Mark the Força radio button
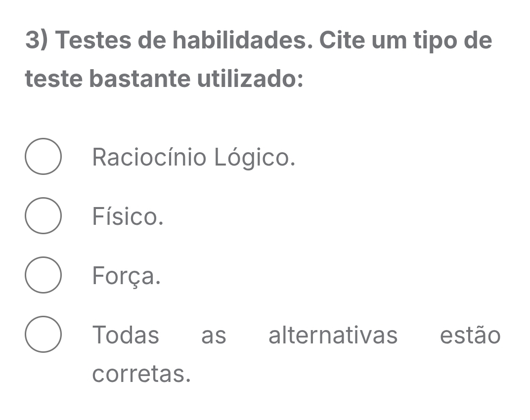 (43, 275)
